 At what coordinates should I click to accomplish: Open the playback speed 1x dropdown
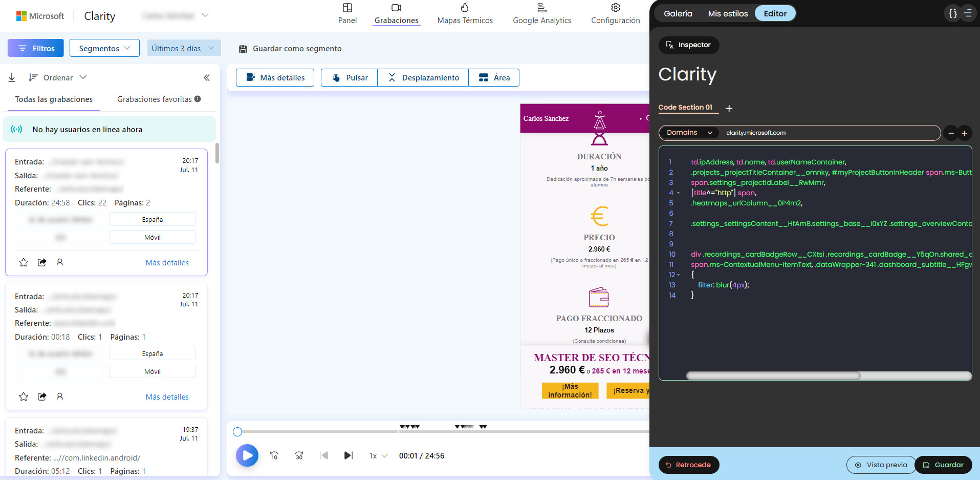pyautogui.click(x=378, y=456)
